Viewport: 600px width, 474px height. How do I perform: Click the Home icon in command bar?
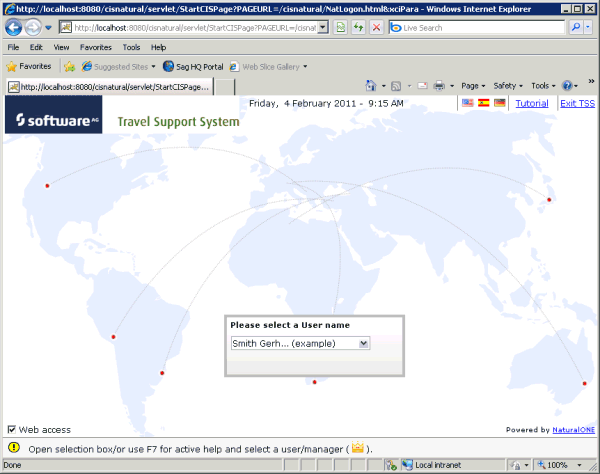click(371, 86)
